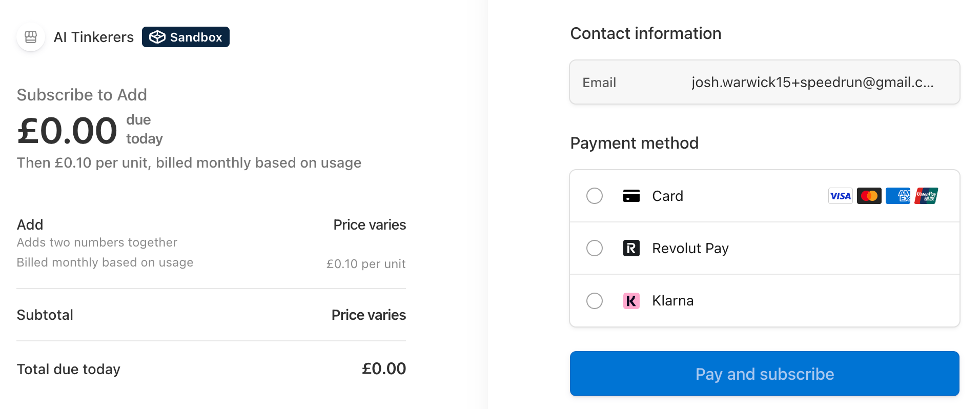Image resolution: width=980 pixels, height=409 pixels.
Task: Click the credit card icon
Action: pos(631,196)
